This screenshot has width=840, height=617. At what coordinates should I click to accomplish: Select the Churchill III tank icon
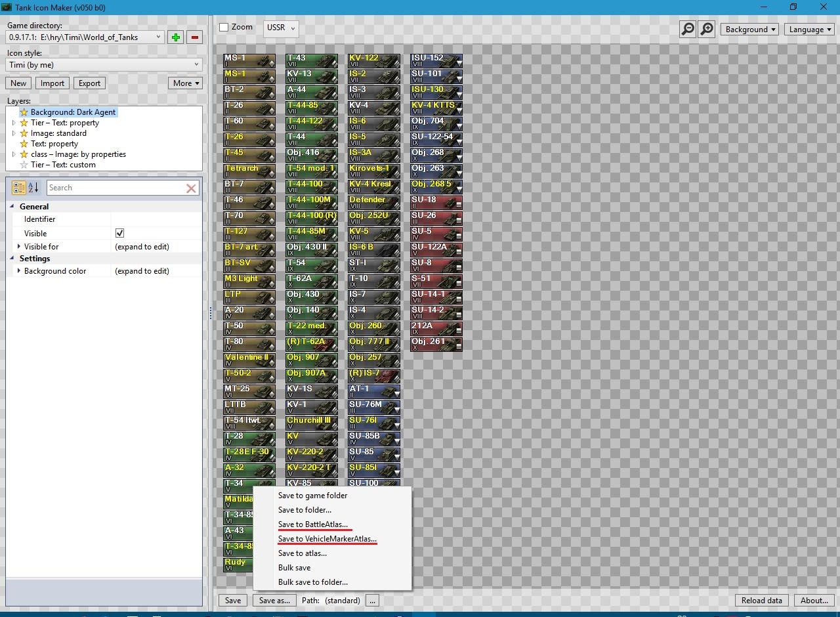point(312,423)
